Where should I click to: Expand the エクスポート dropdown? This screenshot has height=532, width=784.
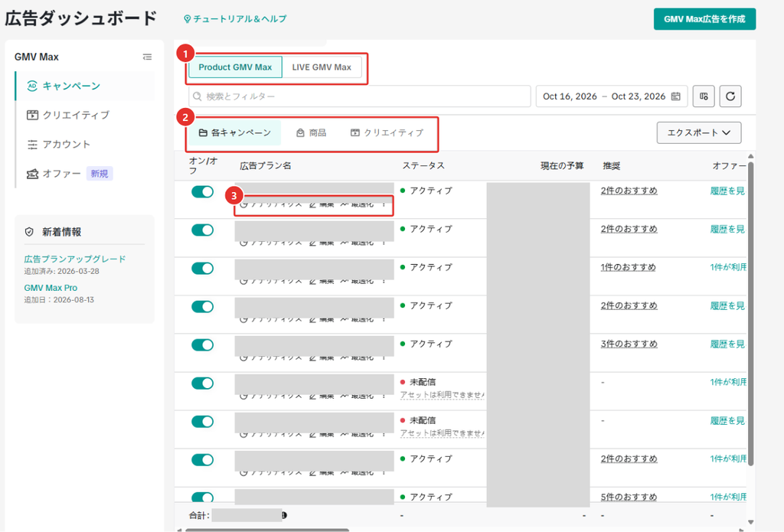pyautogui.click(x=698, y=132)
